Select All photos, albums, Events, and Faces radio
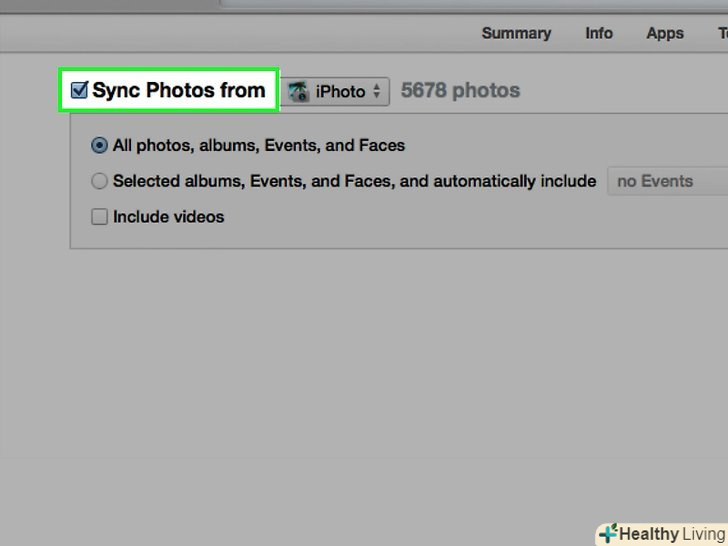 tap(99, 145)
